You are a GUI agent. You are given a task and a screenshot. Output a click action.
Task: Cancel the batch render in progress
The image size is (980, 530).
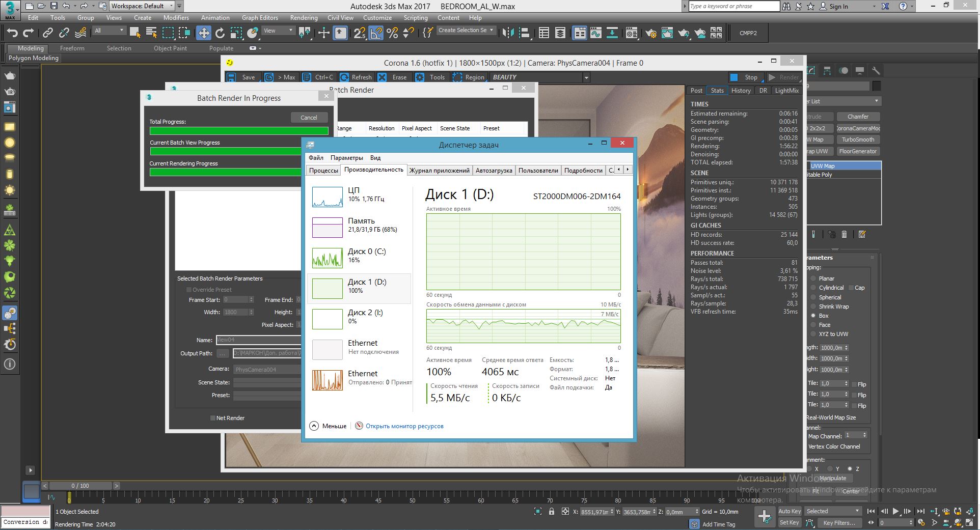click(309, 118)
